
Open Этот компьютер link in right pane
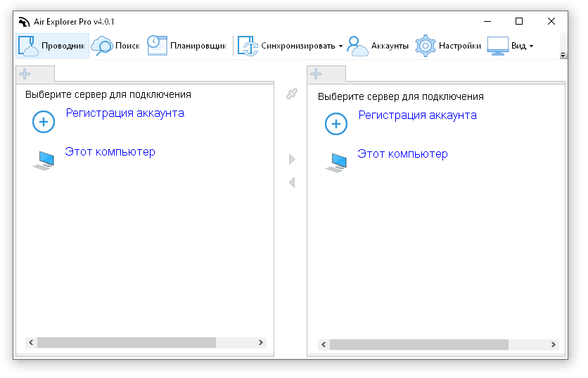402,154
